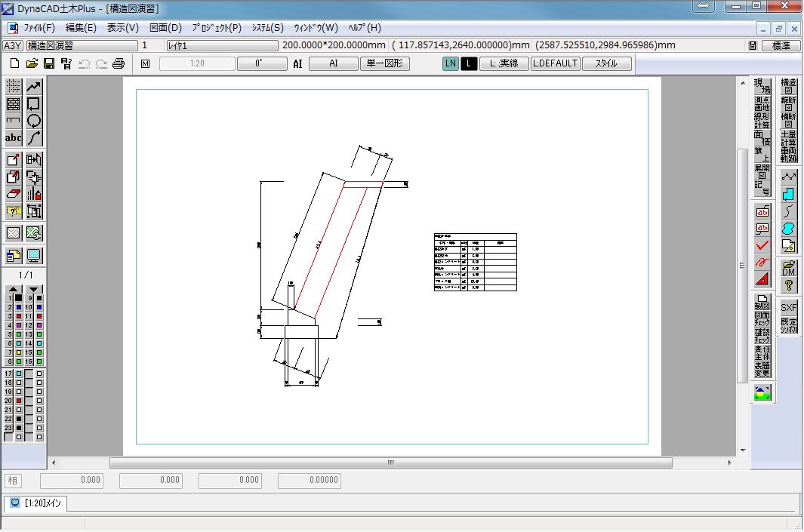Screen dimensions: 804x532
Task: Click the 標準 button
Action: [781, 45]
